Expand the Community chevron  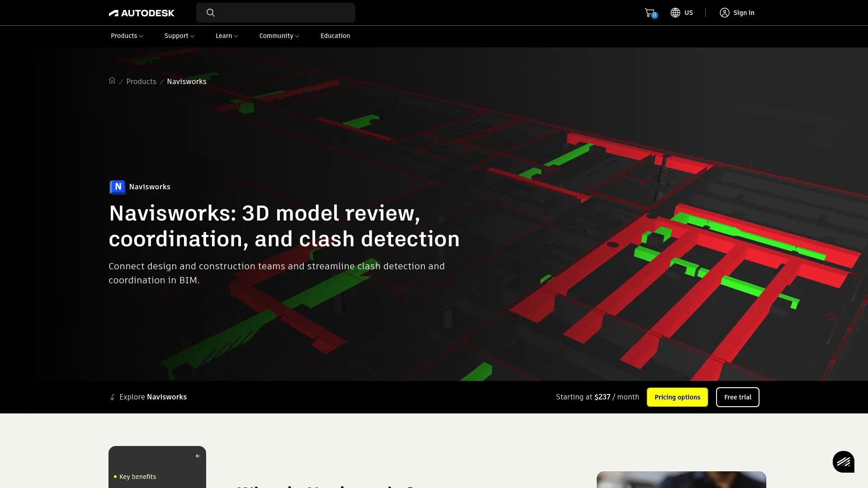click(297, 36)
